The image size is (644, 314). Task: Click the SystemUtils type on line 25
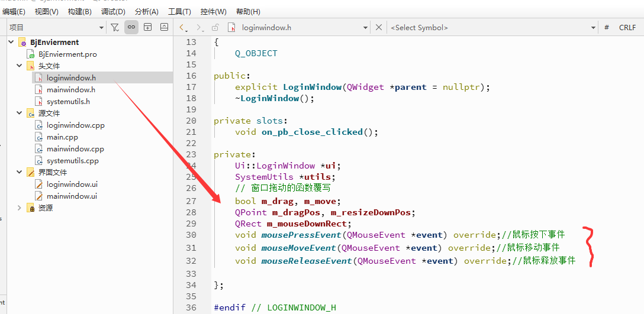click(x=264, y=177)
